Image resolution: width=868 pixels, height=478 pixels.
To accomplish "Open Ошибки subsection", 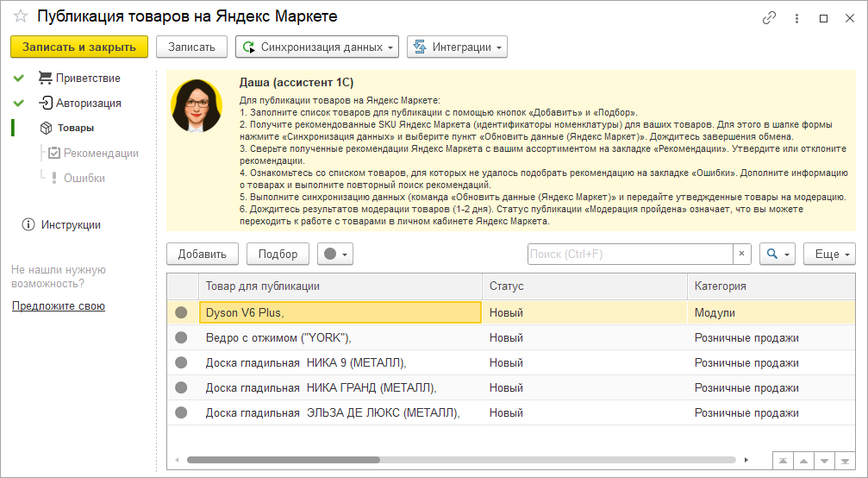I will point(84,178).
